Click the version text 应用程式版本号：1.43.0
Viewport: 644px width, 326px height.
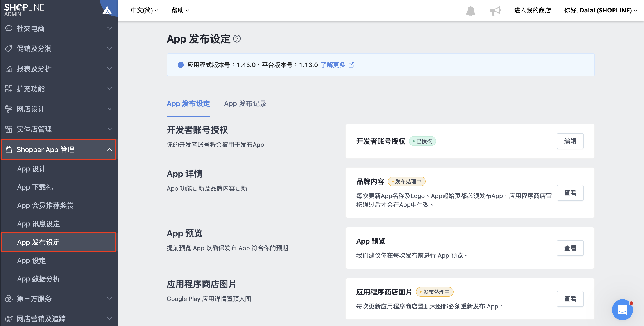click(x=221, y=65)
